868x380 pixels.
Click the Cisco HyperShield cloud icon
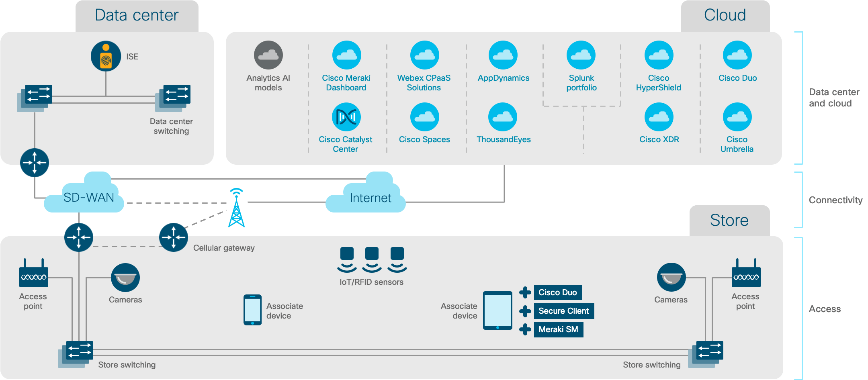point(659,55)
